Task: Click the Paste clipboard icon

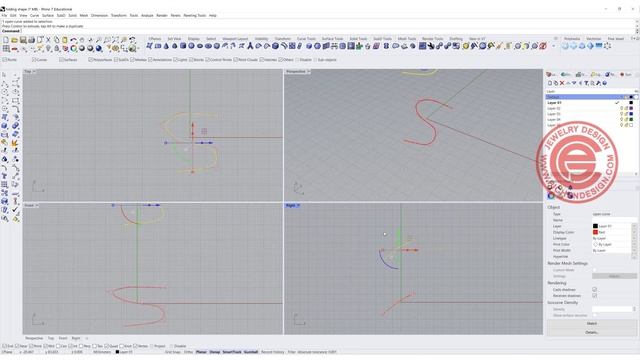Action: point(64,40)
